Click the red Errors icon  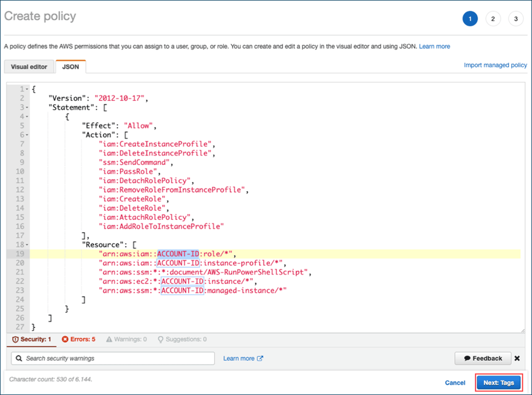65,339
